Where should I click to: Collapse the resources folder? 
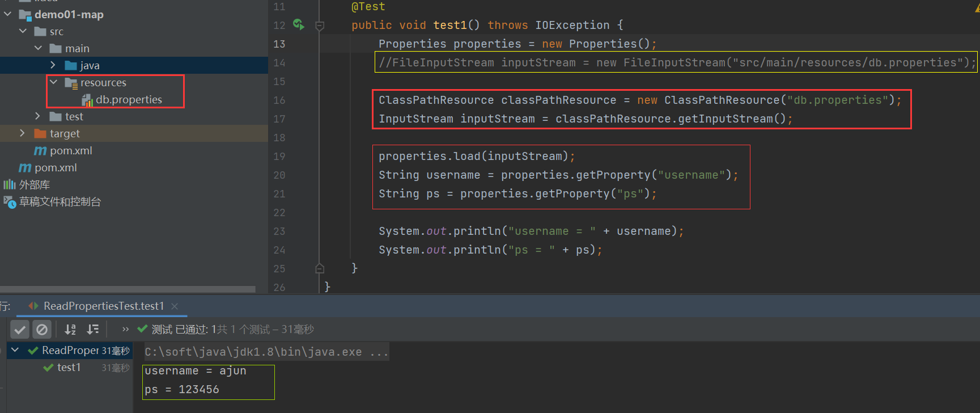[x=53, y=82]
